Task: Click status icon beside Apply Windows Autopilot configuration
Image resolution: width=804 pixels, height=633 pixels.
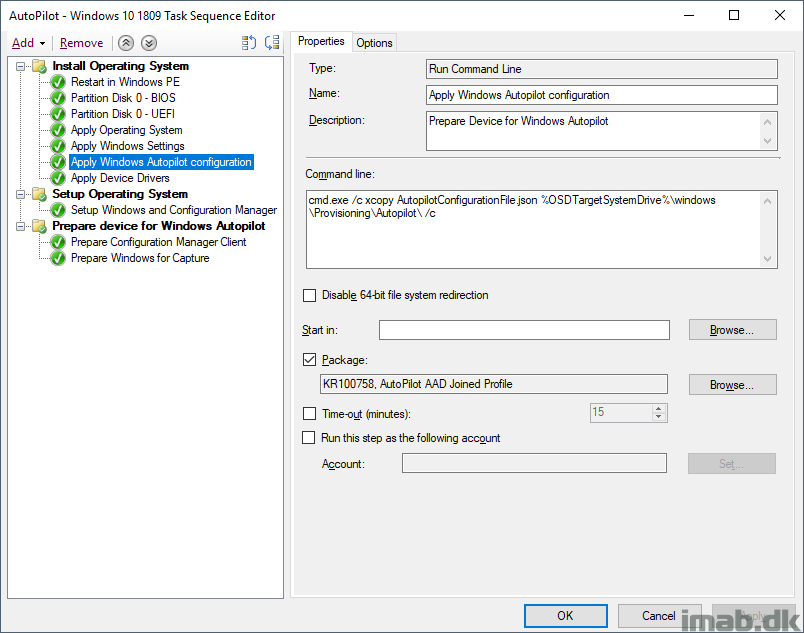Action: click(58, 162)
